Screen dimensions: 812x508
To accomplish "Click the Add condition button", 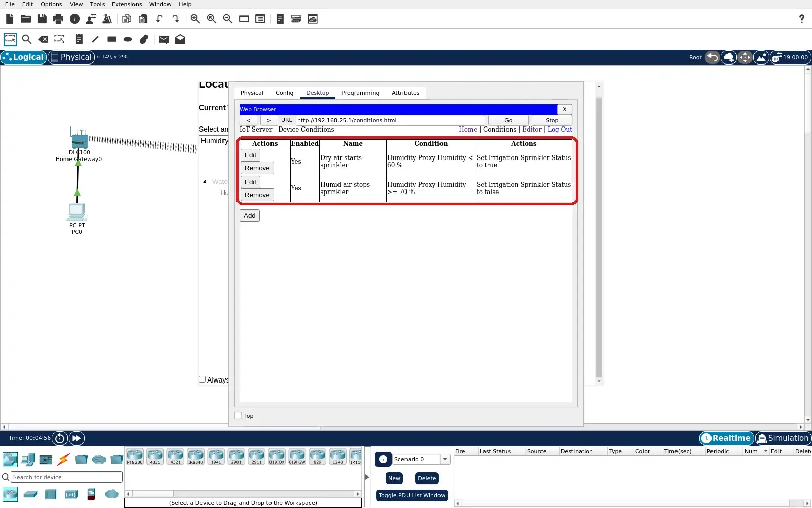I will pos(250,216).
